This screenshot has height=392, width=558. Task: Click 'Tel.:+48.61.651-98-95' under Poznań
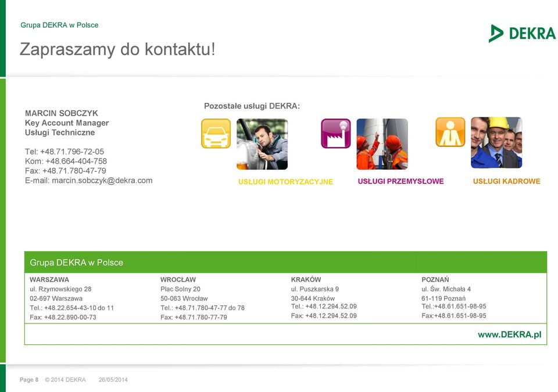point(454,306)
